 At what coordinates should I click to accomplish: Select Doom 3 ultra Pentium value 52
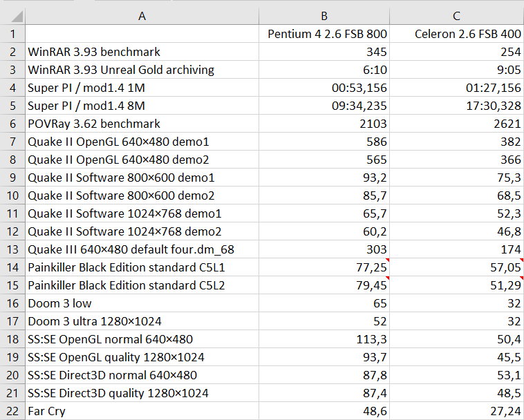click(324, 321)
